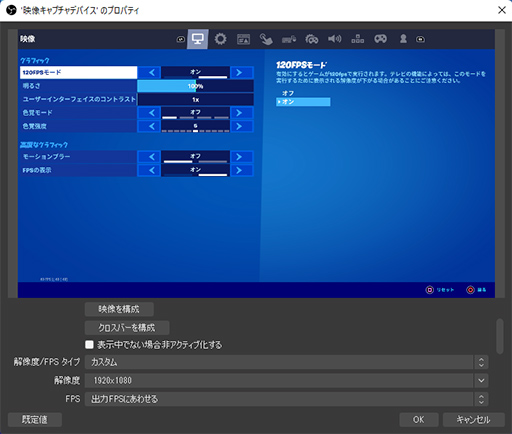Open the game UI HUD tab icon
This screenshot has height=434, width=512.
pos(243,39)
